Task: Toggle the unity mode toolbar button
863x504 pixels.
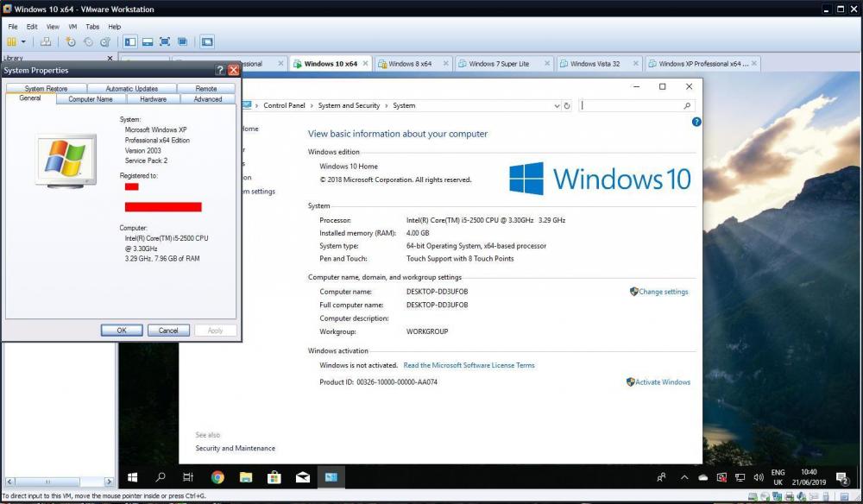Action: click(182, 41)
